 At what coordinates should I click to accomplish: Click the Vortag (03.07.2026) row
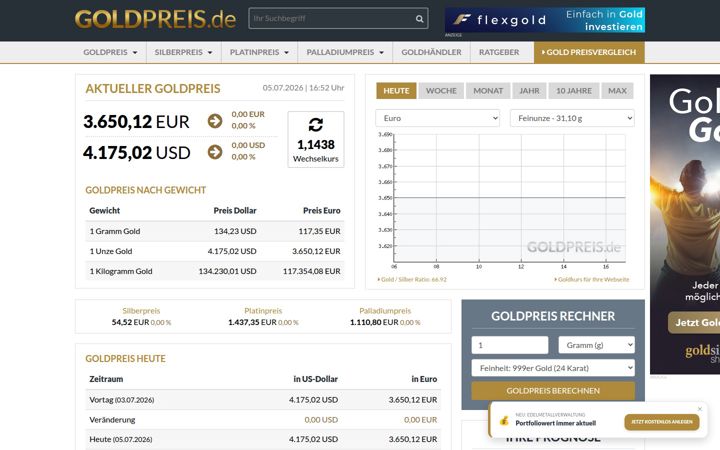tap(263, 399)
